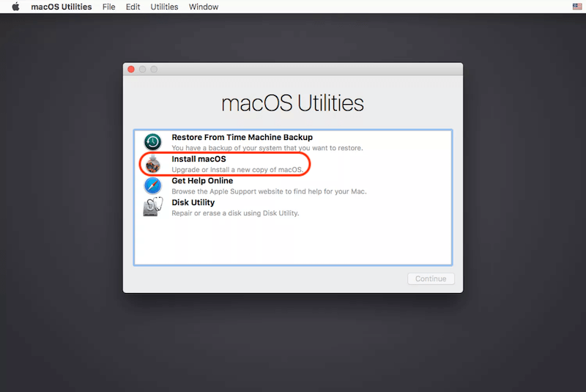Viewport: 586px width, 392px height.
Task: Open the File menu
Action: tap(108, 7)
